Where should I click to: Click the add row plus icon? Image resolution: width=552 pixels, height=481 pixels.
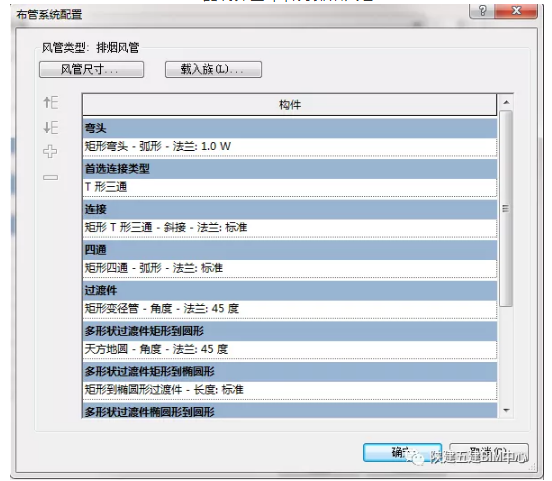pyautogui.click(x=50, y=151)
